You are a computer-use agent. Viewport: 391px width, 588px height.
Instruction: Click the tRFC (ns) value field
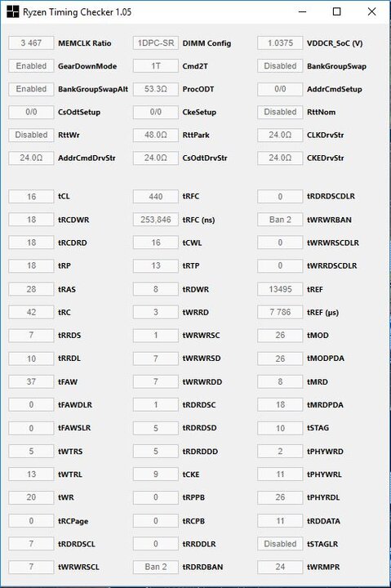click(x=156, y=220)
